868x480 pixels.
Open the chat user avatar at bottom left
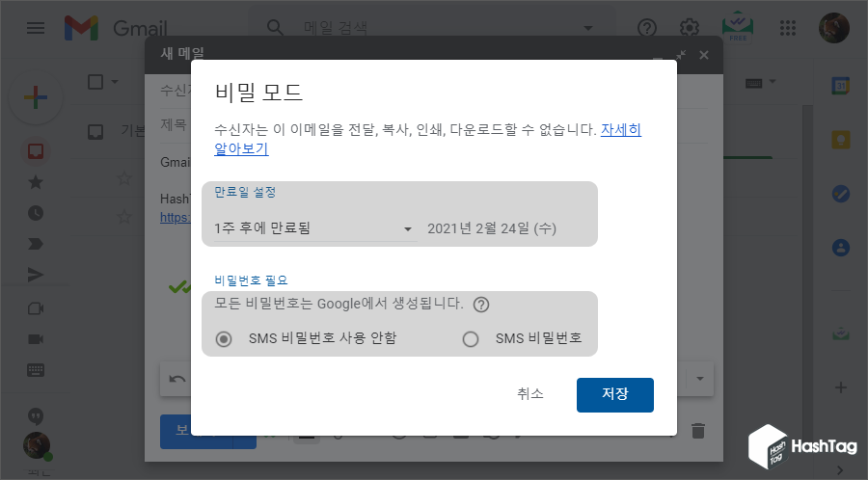(37, 445)
